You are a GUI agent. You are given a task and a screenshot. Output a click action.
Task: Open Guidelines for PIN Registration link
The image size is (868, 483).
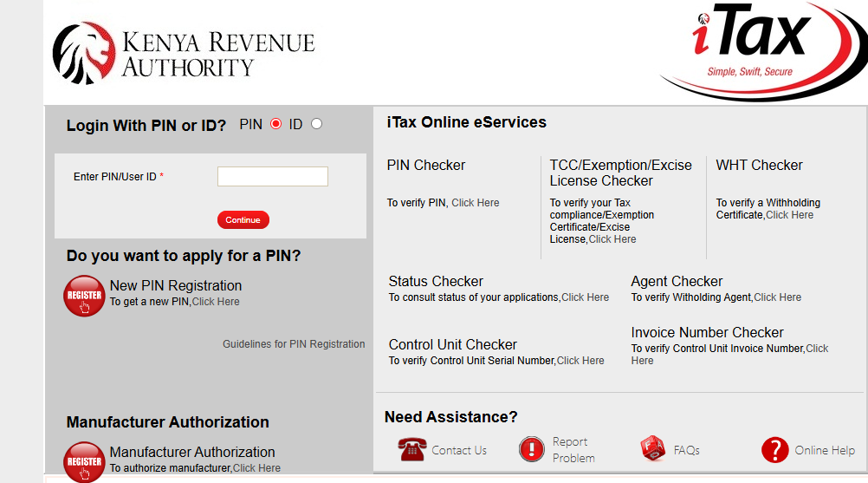pos(294,344)
